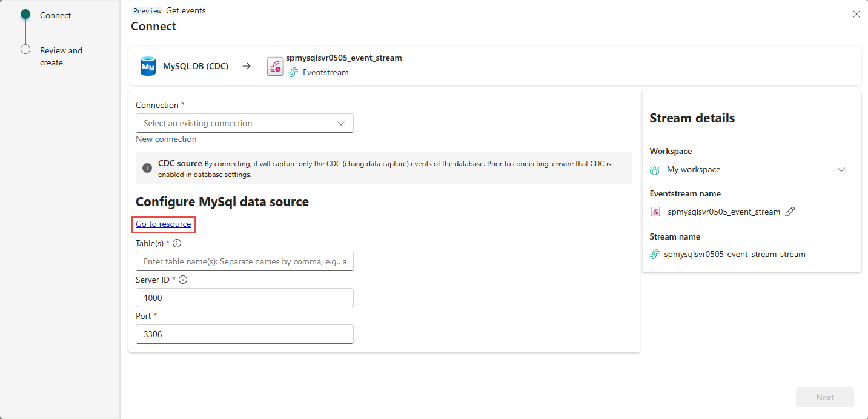Click the eventstream item icon in header

[x=275, y=66]
